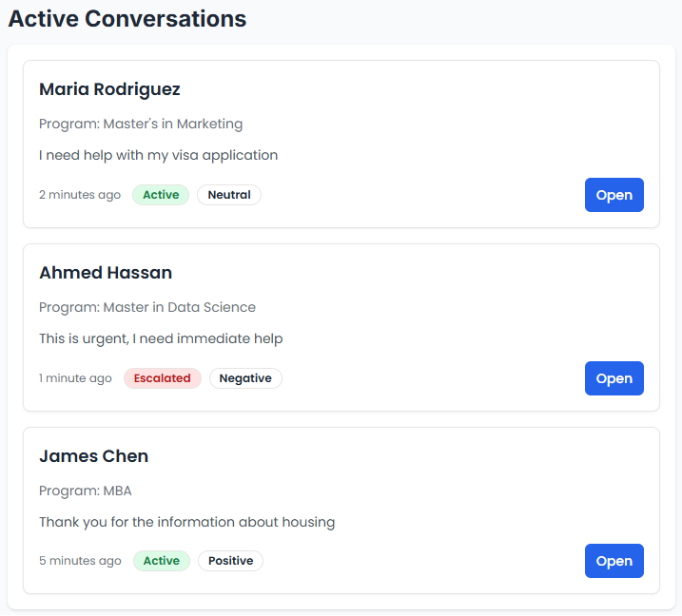This screenshot has width=682, height=616.
Task: Click the Active Conversations page heading
Action: [x=127, y=18]
